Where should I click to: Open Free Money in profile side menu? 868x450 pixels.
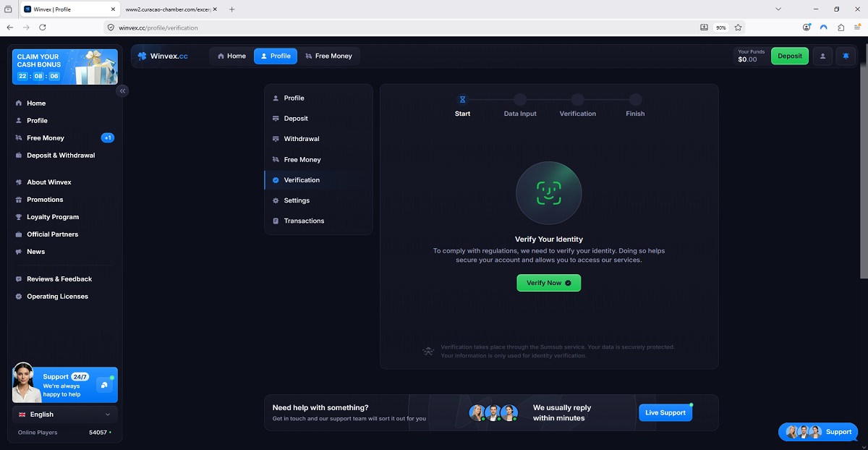[x=318, y=160]
